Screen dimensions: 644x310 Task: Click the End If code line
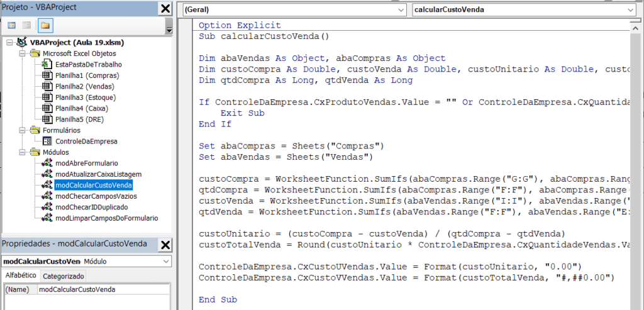(215, 124)
